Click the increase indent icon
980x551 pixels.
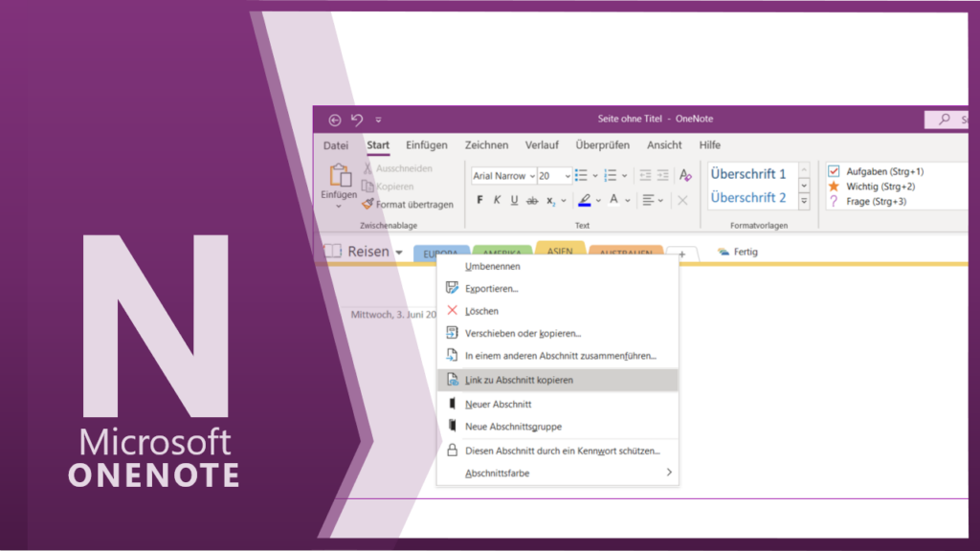(x=662, y=176)
